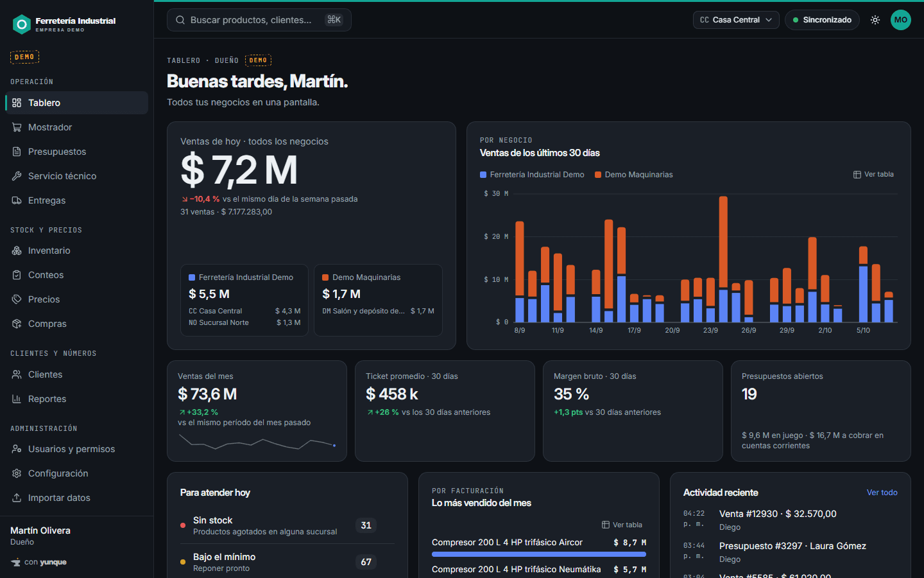The width and height of the screenshot is (924, 578).
Task: Click the DM Salón y depósito row
Action: click(378, 311)
